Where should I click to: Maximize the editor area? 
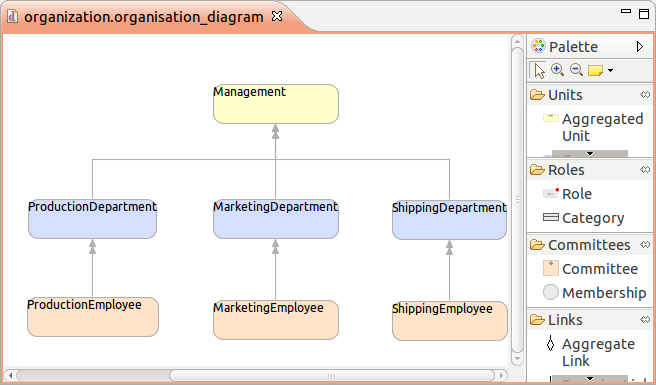(x=644, y=13)
